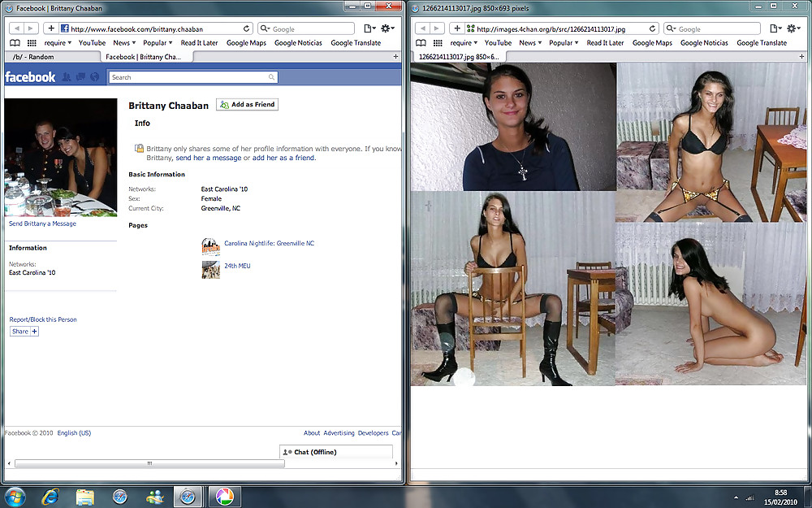Launch Picasa from the taskbar
Viewport: 812px width, 508px height.
(224, 496)
